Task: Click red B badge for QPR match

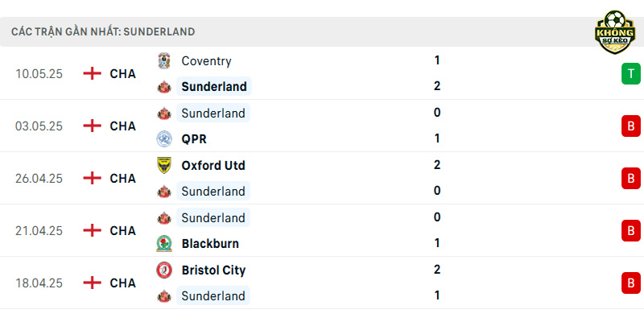Action: click(x=631, y=126)
